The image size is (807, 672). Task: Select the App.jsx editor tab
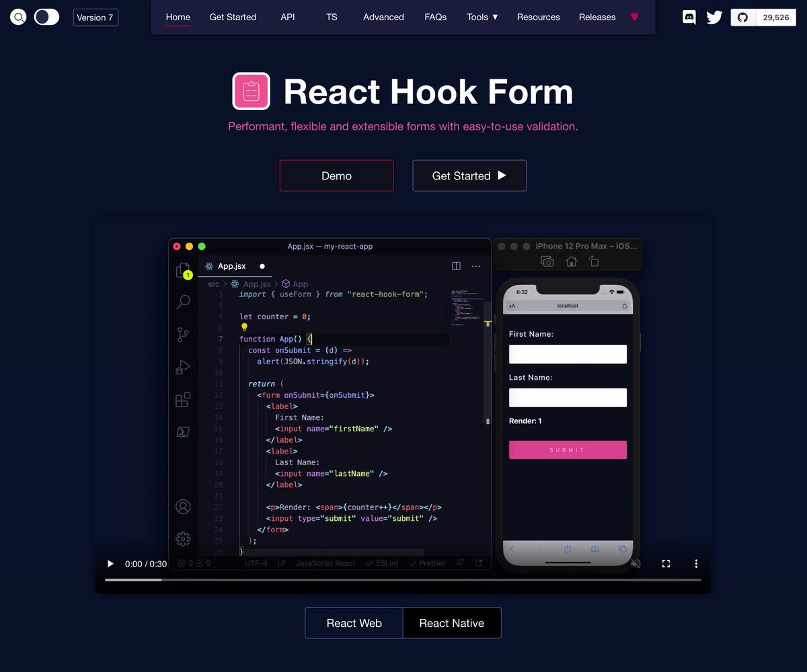tap(235, 266)
